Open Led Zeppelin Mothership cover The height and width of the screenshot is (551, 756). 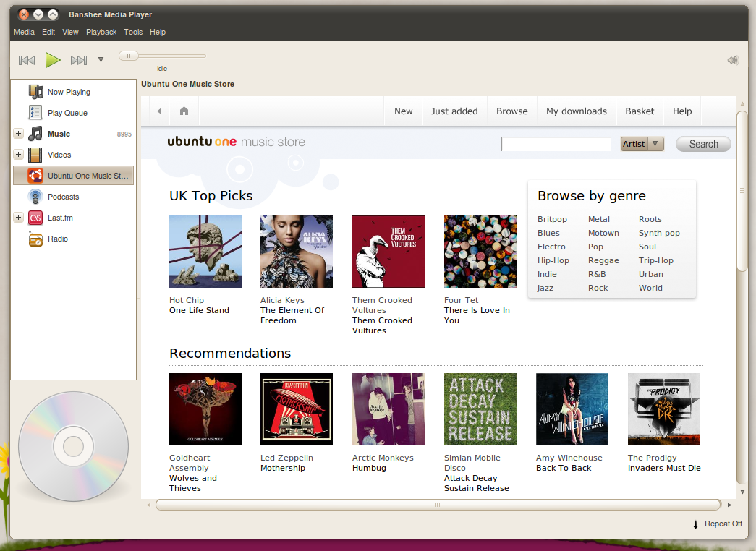[x=297, y=409]
